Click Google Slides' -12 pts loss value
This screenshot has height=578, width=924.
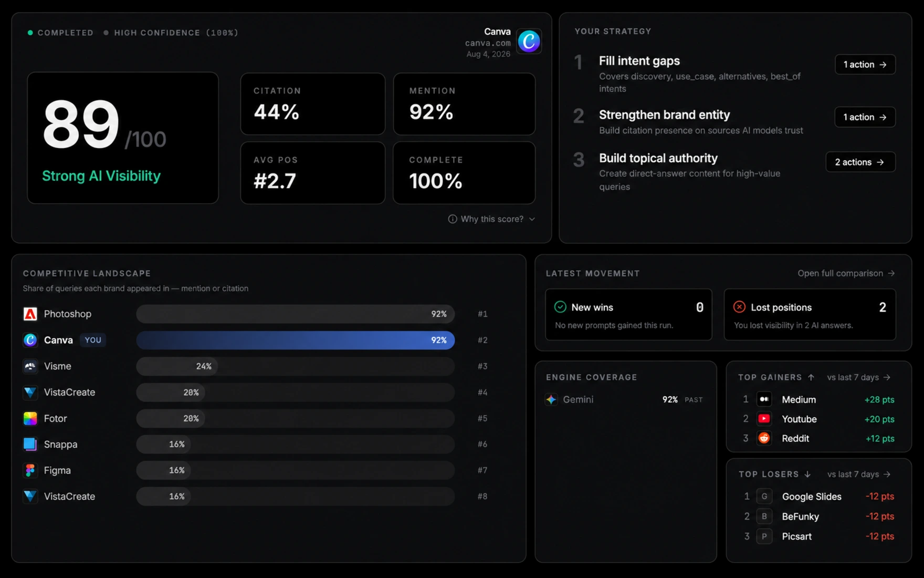click(x=880, y=497)
